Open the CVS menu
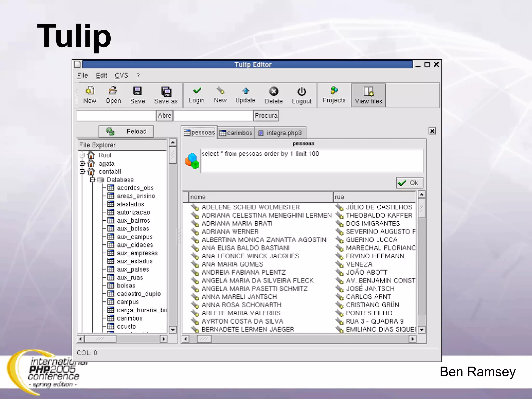Screen dimensions: 532x399 click(x=121, y=76)
